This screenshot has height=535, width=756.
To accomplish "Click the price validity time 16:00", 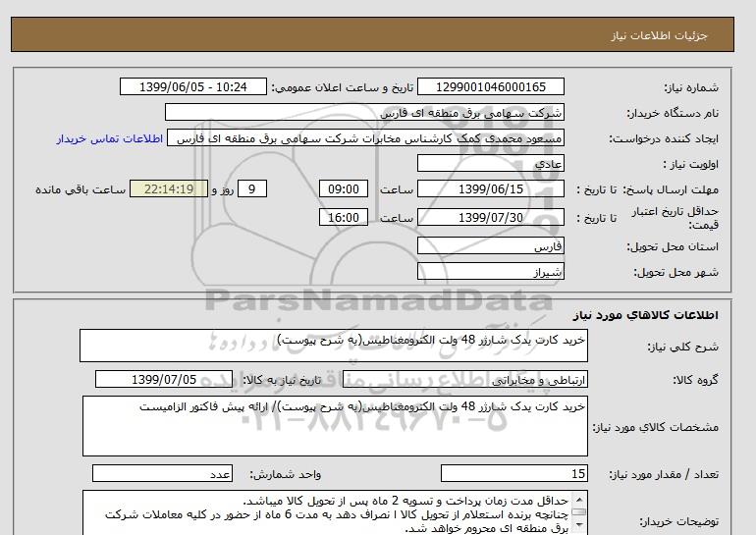I will (344, 217).
